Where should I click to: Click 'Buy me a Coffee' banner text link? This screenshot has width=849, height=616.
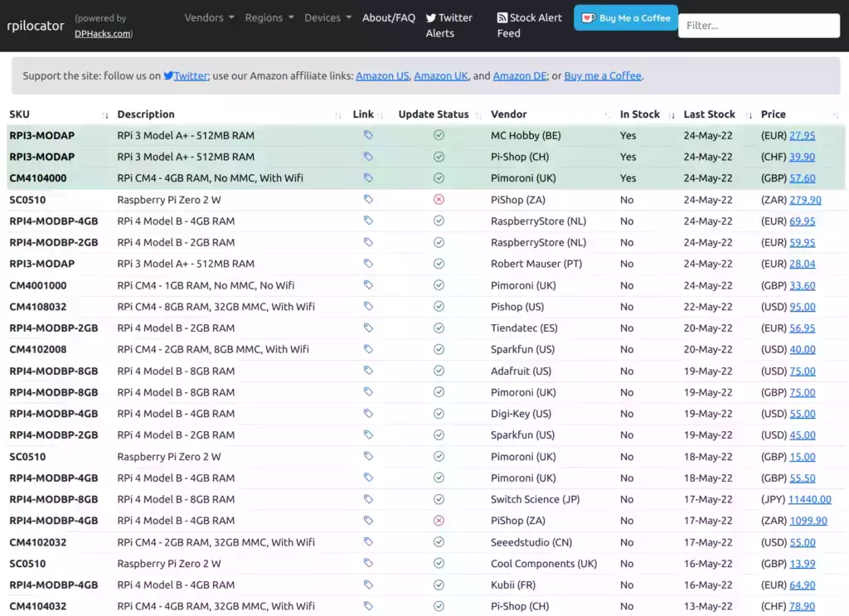[603, 75]
